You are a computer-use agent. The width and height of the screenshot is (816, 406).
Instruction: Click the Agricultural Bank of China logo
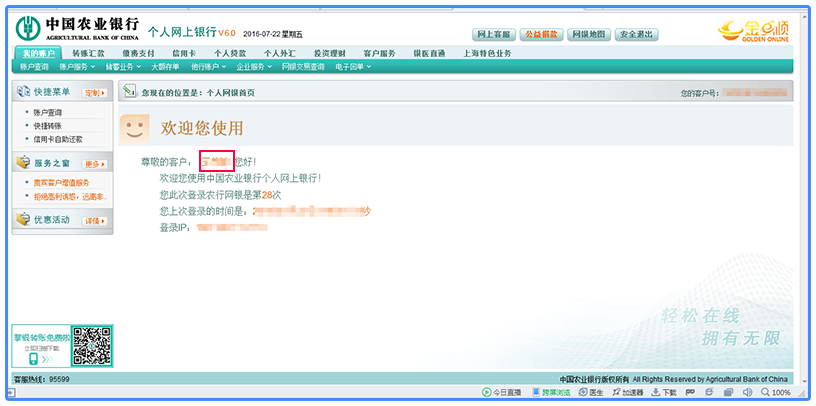coord(78,29)
